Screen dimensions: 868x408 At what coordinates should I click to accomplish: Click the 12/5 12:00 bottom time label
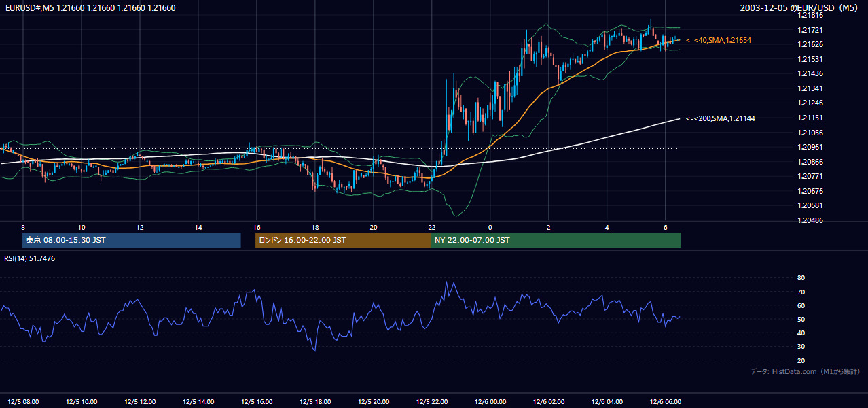pos(139,401)
